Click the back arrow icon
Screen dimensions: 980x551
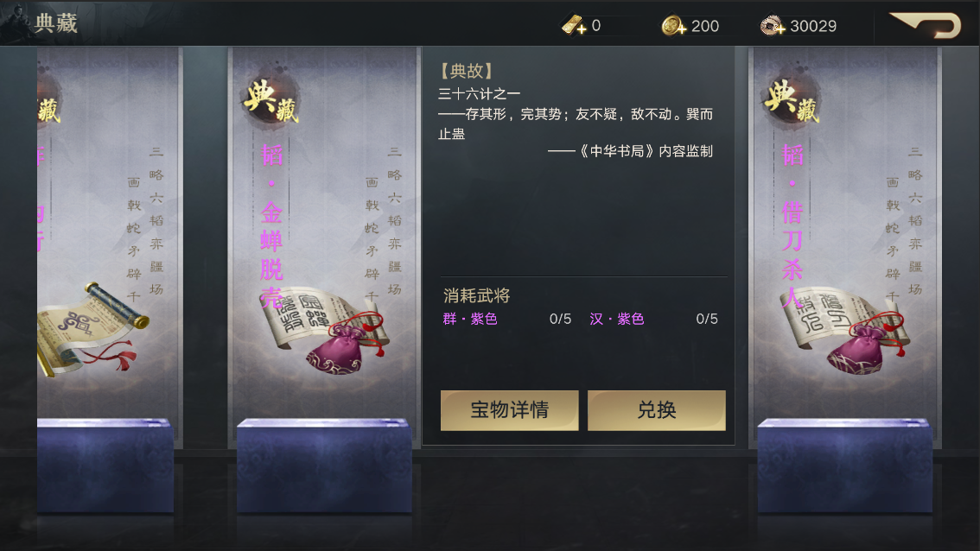coord(926,26)
